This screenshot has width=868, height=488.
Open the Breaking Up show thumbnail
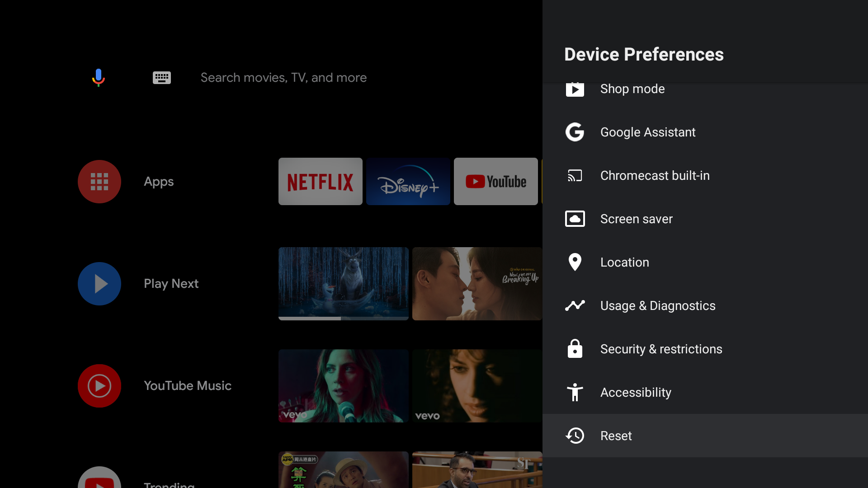coord(476,283)
